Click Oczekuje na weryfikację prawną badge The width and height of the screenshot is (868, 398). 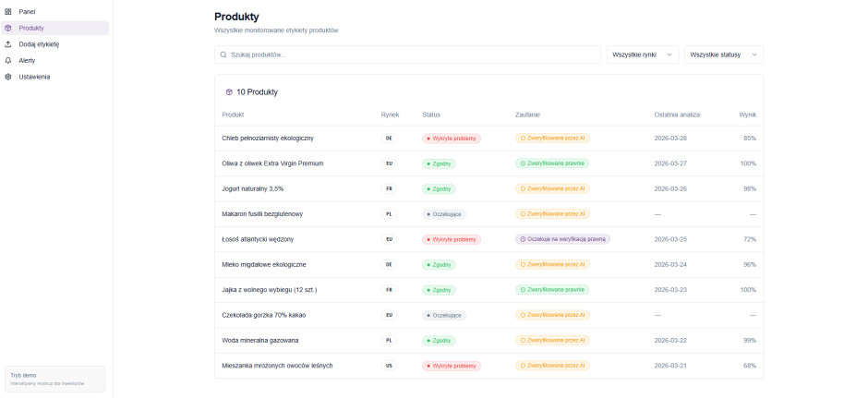click(x=562, y=239)
